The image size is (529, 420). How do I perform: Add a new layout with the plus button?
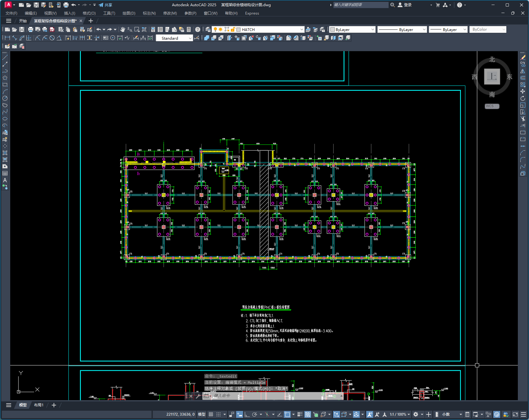(54, 405)
